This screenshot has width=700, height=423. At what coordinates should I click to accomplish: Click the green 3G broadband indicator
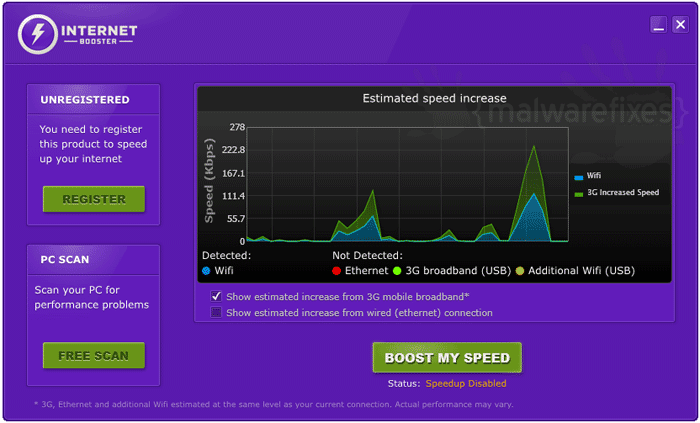click(x=397, y=271)
